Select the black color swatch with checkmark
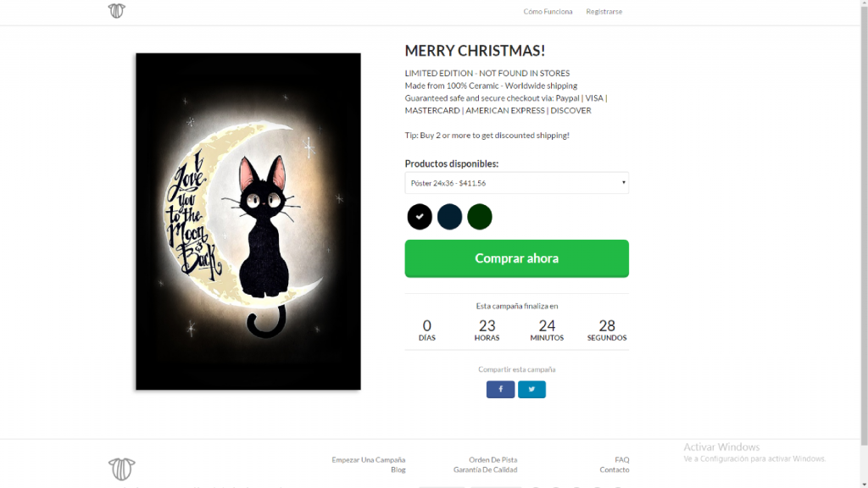 tap(420, 217)
